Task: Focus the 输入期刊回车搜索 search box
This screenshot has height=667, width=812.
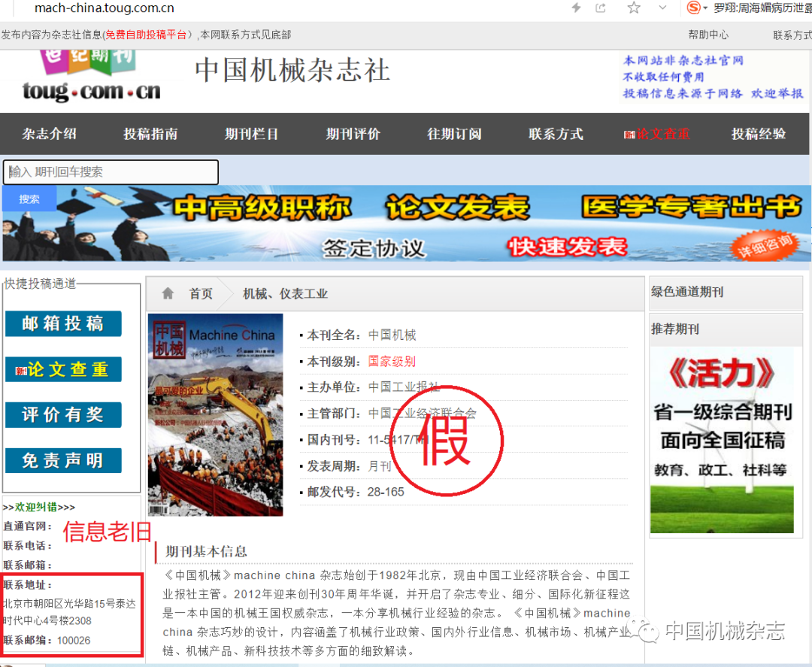Action: [111, 172]
